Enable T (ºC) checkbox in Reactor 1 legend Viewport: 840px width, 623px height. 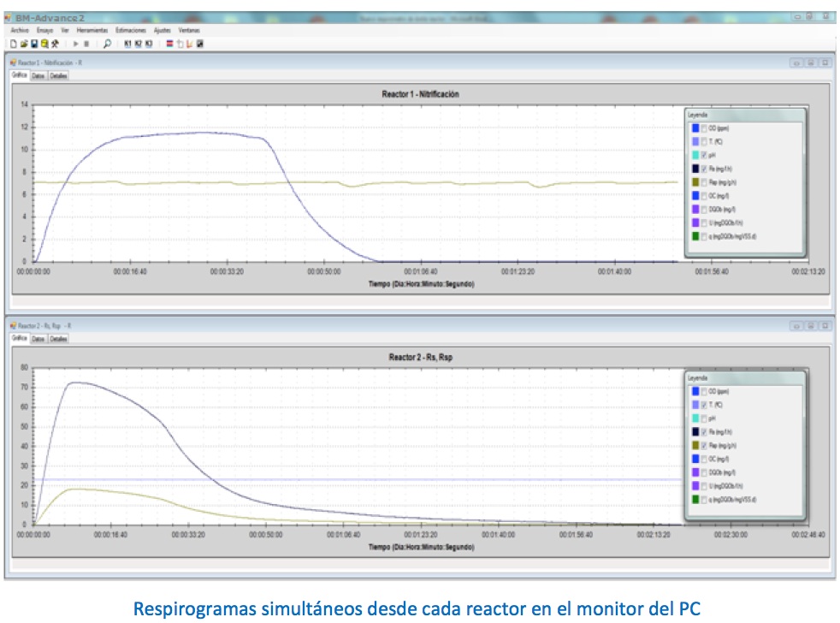[705, 142]
